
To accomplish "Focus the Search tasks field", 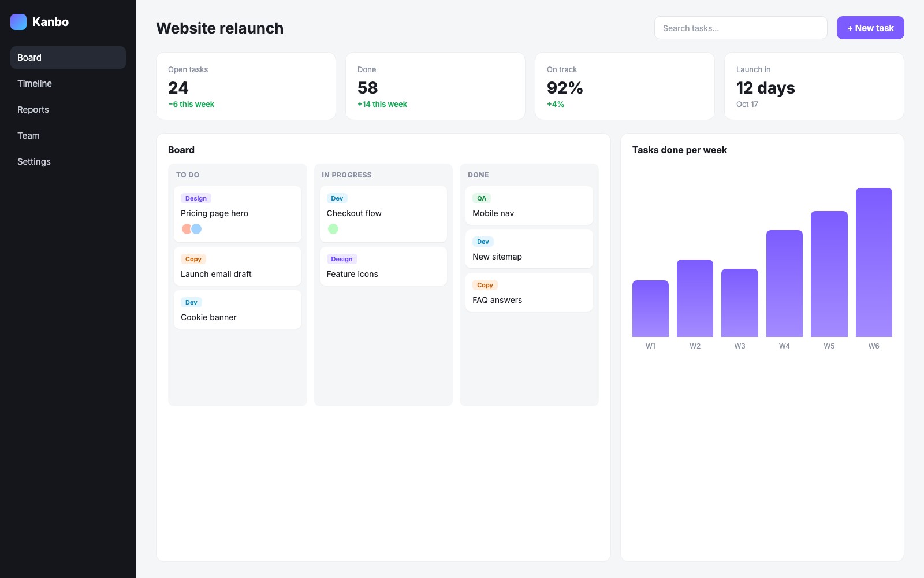I will click(x=741, y=28).
